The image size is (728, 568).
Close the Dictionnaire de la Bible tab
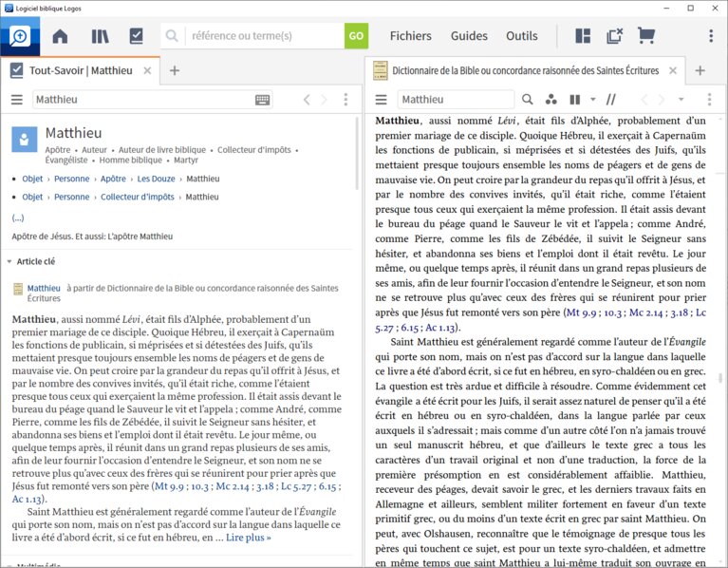click(673, 70)
